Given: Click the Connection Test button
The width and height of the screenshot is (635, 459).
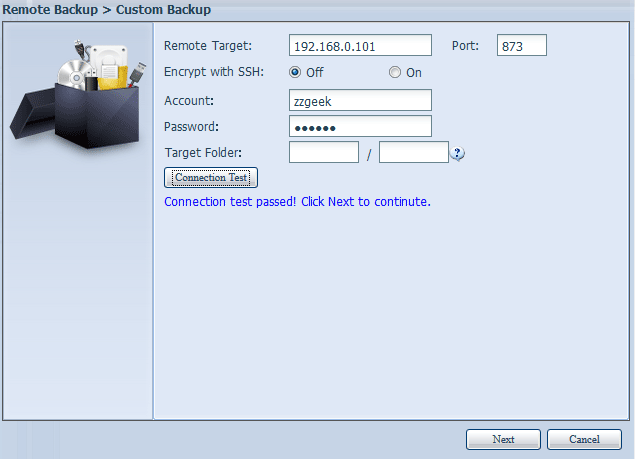Looking at the screenshot, I should coord(211,177).
